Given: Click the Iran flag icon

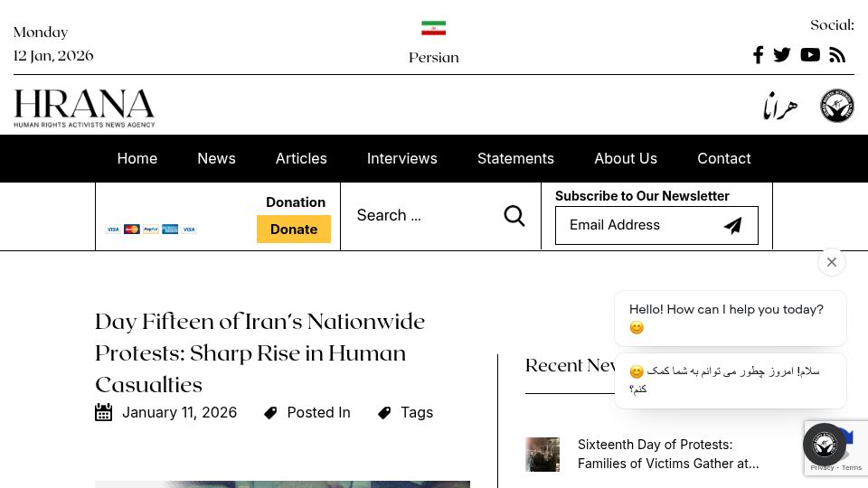Looking at the screenshot, I should pos(433,28).
